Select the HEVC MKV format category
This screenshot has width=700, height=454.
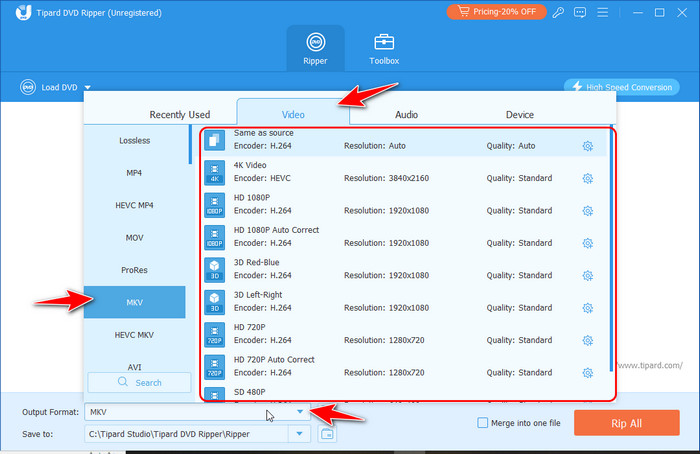pyautogui.click(x=134, y=335)
